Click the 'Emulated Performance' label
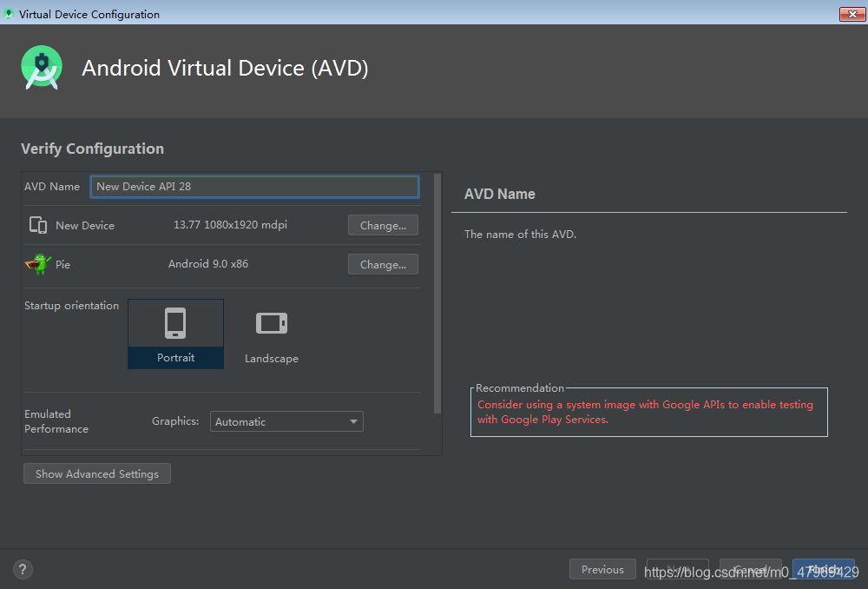 pyautogui.click(x=56, y=421)
